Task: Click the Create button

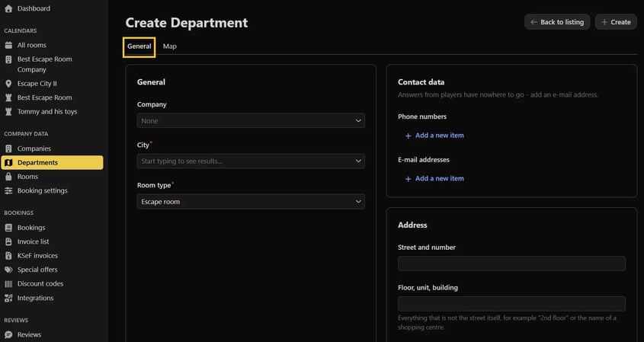Action: coord(616,22)
